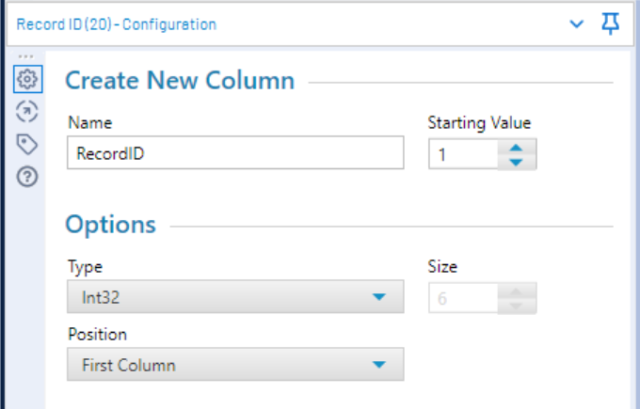The width and height of the screenshot is (640, 409).
Task: Click the Starting Value label text
Action: point(479,123)
